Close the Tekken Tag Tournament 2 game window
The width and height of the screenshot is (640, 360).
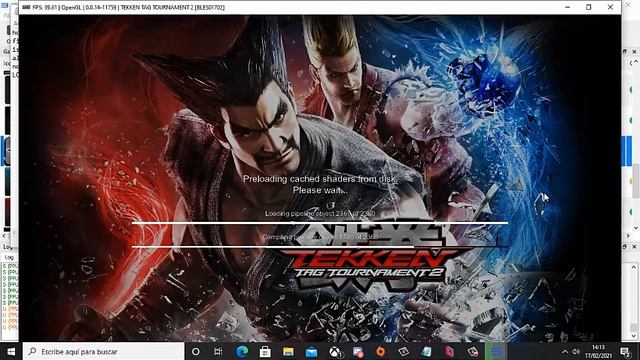click(x=610, y=7)
